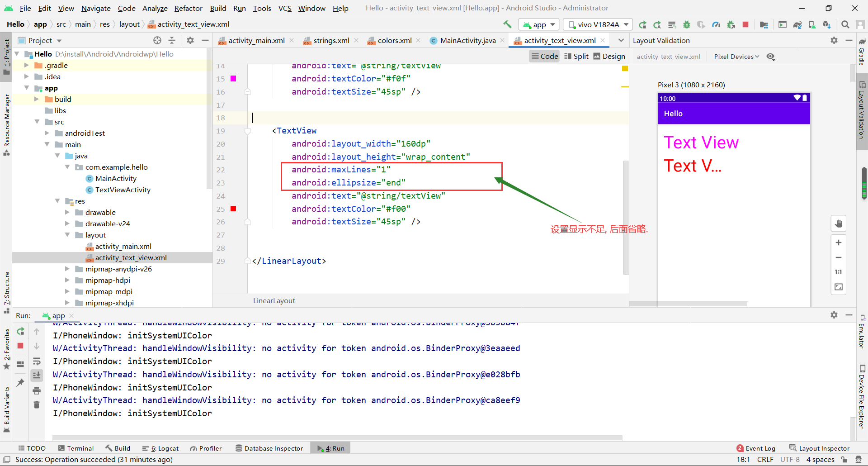Open the Pixel Devices dropdown
The image size is (868, 466).
736,57
